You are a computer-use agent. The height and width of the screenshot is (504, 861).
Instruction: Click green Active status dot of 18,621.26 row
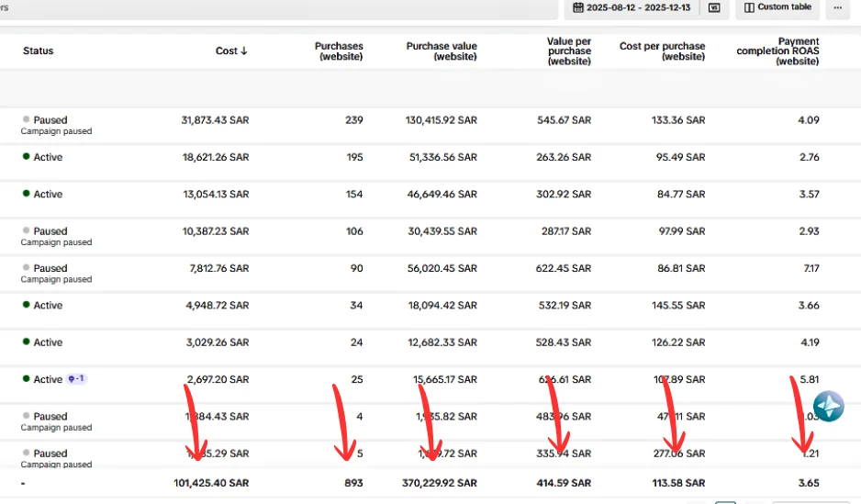(x=26, y=156)
